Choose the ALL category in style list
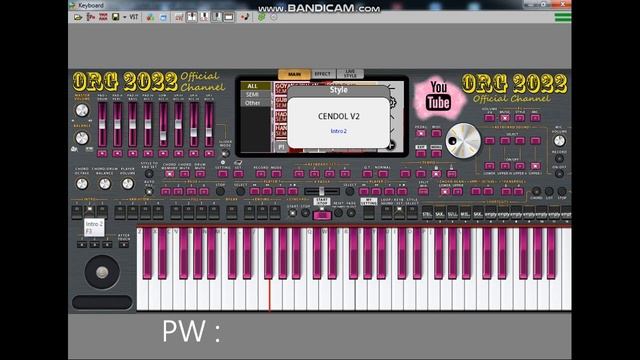The image size is (640, 360). coord(252,86)
